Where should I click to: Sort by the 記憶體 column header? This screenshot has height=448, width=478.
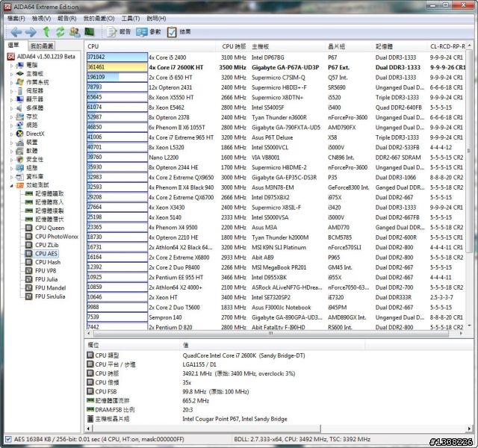pos(400,46)
